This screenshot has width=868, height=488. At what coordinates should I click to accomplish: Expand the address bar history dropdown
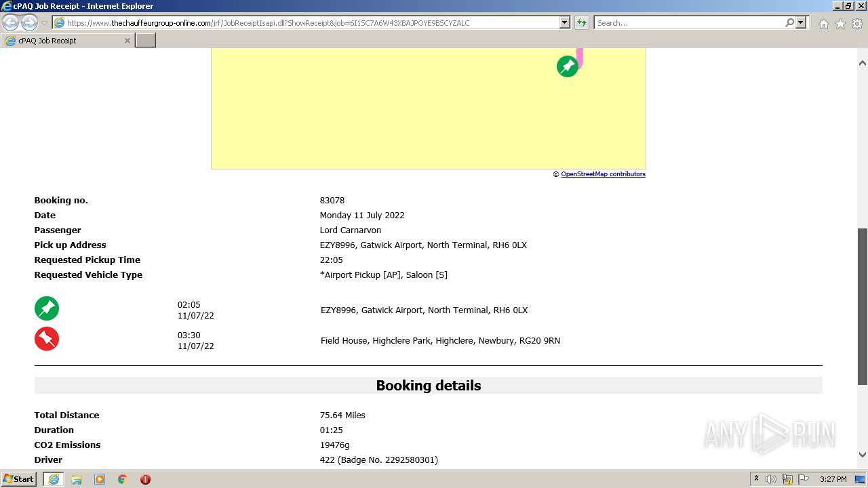(564, 22)
